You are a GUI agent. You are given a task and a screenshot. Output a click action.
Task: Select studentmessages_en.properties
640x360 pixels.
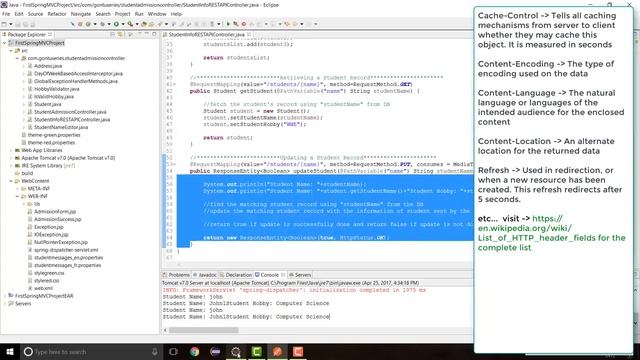[68, 258]
